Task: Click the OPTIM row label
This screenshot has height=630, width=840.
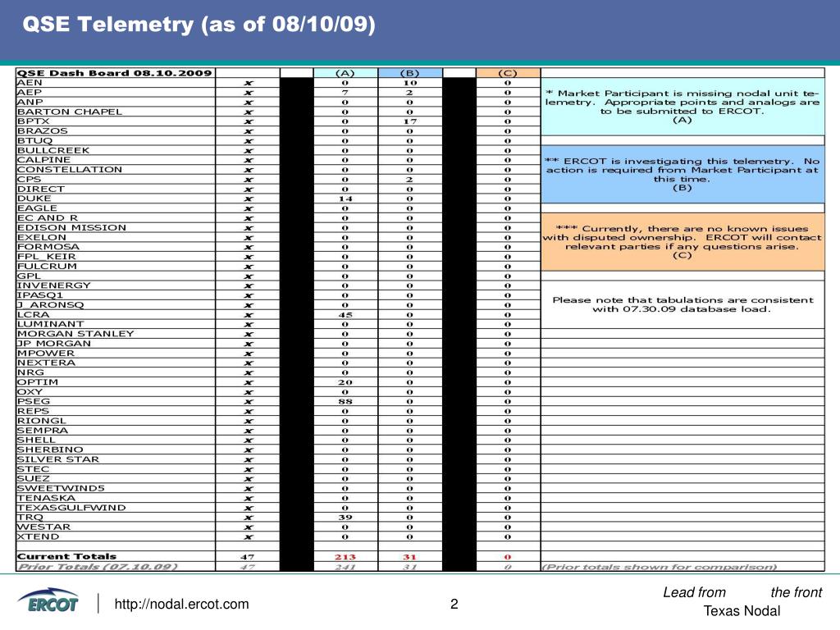Action: point(38,382)
